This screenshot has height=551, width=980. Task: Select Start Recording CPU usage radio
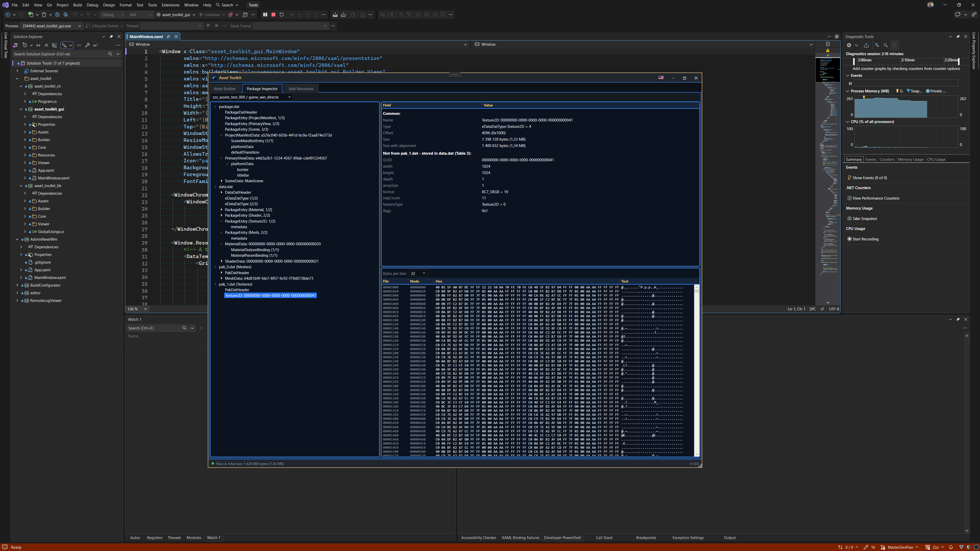click(x=850, y=239)
